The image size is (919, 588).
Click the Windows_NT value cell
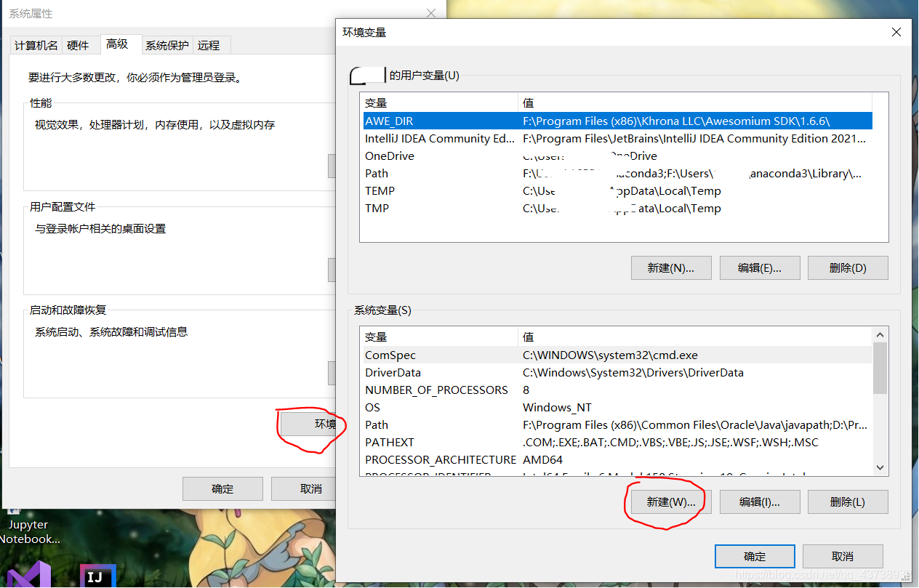556,407
